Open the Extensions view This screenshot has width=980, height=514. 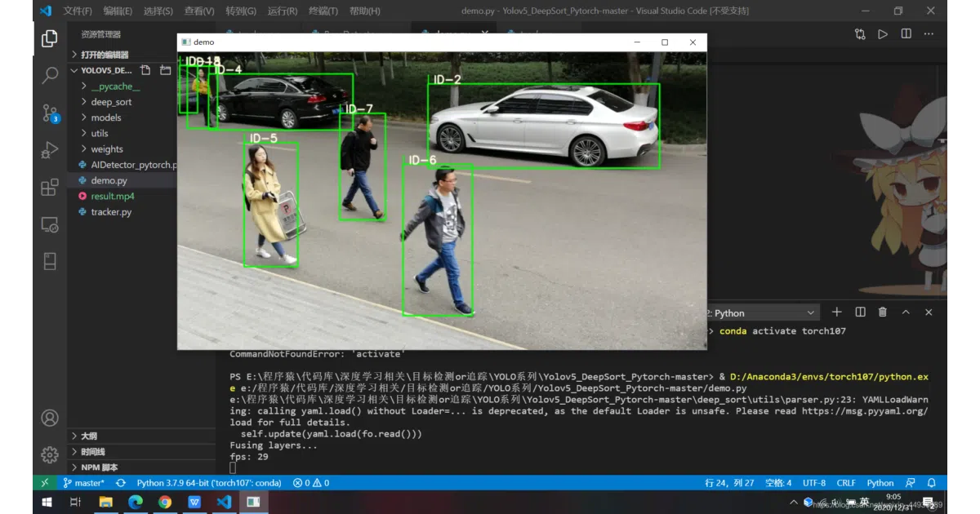tap(50, 188)
